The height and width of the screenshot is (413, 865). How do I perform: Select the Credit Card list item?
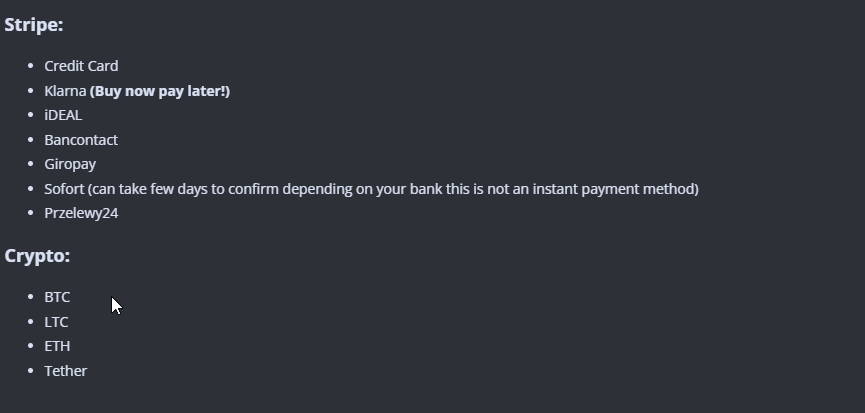click(x=81, y=66)
